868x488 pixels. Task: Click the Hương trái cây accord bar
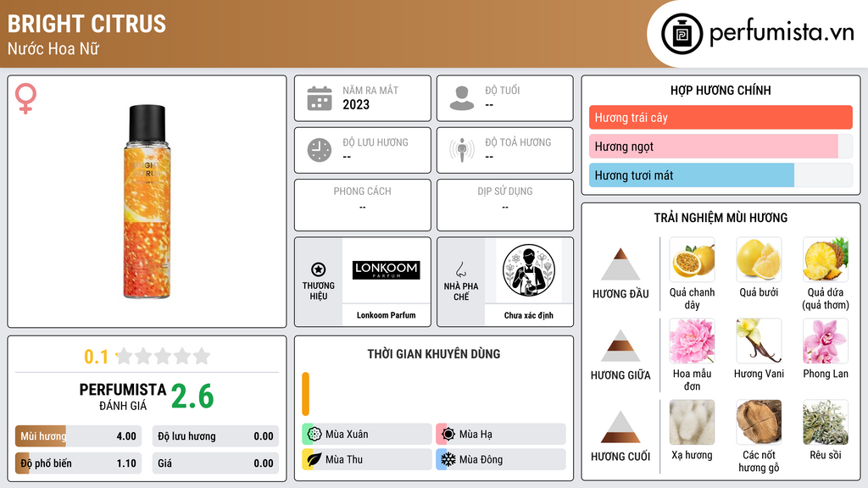721,117
